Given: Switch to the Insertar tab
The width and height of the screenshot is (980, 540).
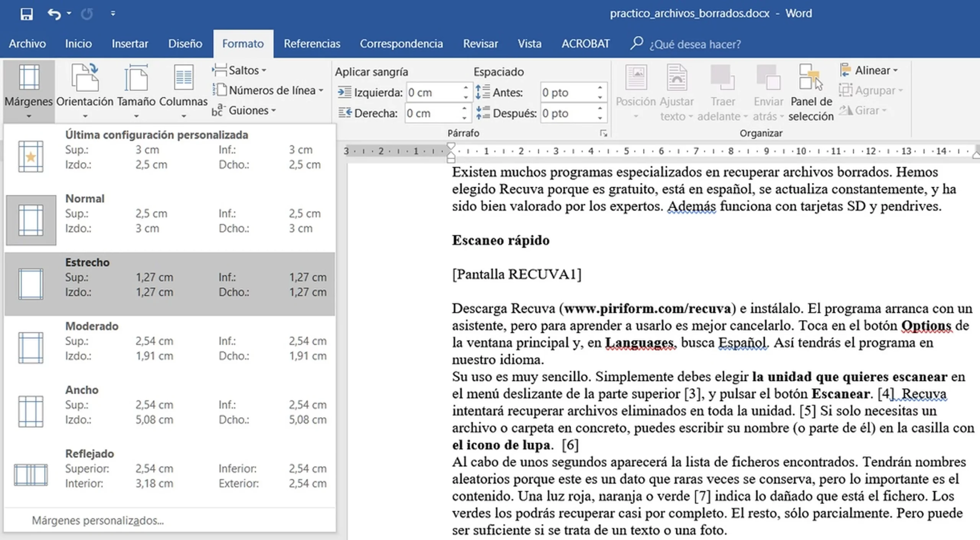Looking at the screenshot, I should [x=130, y=44].
